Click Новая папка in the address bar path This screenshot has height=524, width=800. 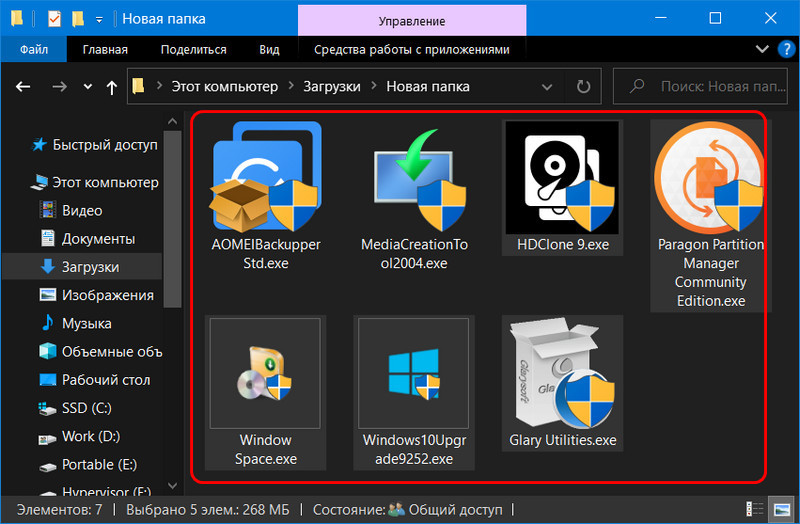(x=428, y=87)
